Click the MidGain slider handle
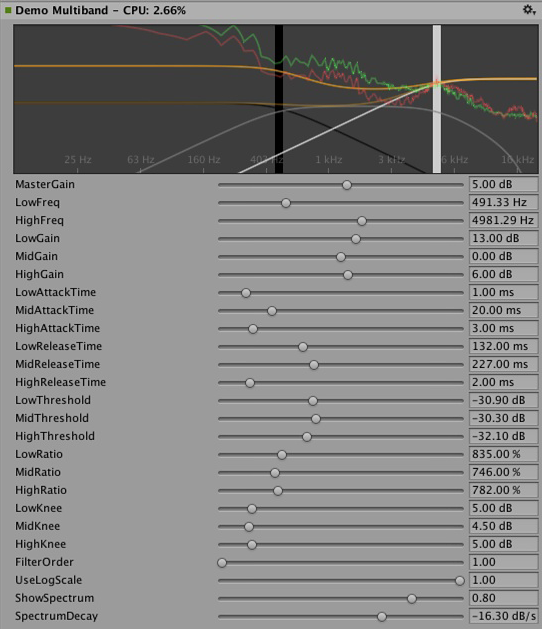The height and width of the screenshot is (629, 542). [341, 257]
